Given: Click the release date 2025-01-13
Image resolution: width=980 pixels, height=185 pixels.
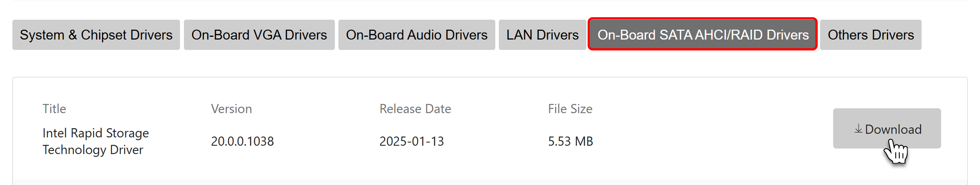Looking at the screenshot, I should (x=412, y=141).
